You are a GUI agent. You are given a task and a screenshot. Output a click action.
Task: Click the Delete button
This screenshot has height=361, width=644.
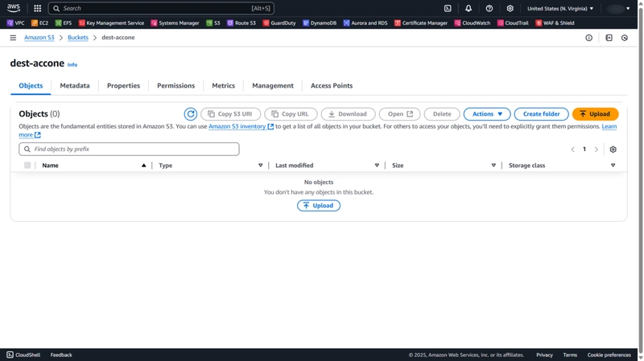[442, 114]
